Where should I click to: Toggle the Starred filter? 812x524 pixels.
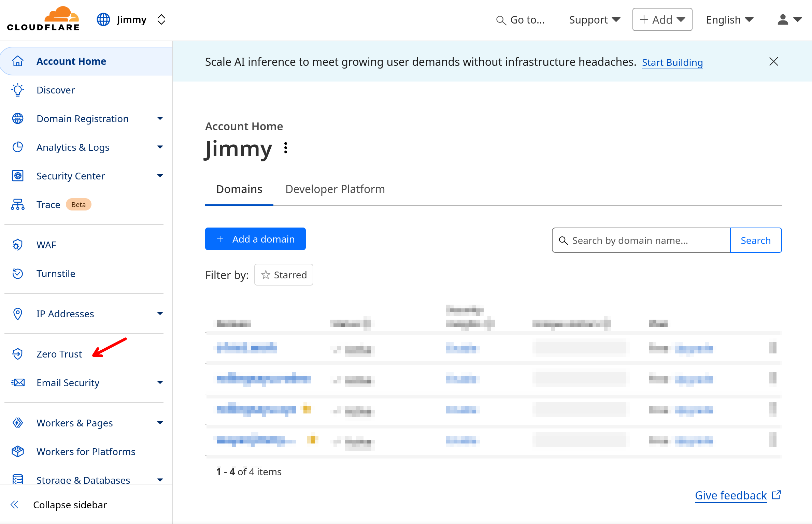[284, 275]
